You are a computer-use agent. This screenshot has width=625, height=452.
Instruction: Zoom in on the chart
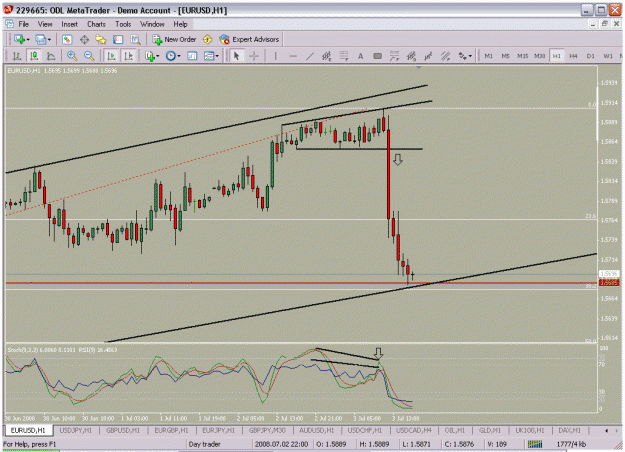(x=72, y=56)
